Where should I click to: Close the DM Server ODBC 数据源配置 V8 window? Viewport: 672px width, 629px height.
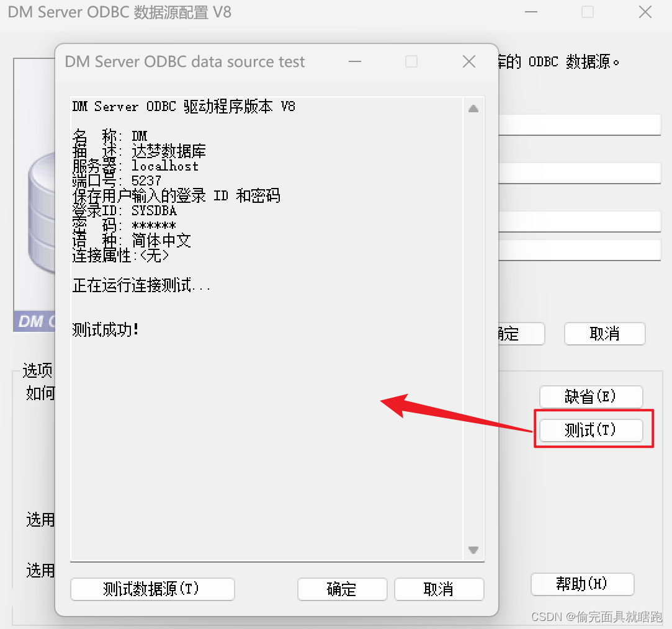(x=645, y=12)
